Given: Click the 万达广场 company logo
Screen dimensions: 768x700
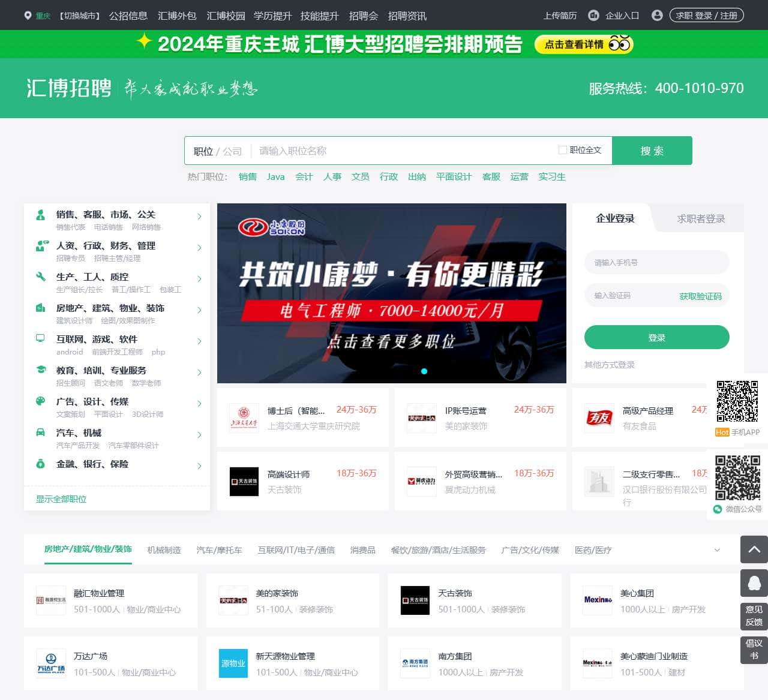Looking at the screenshot, I should 51,663.
